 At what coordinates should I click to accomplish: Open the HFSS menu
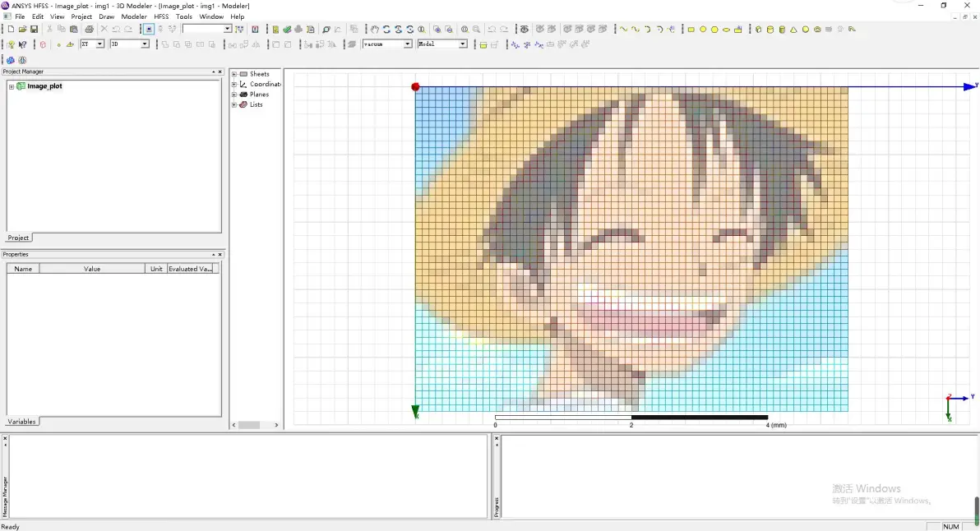tap(161, 17)
